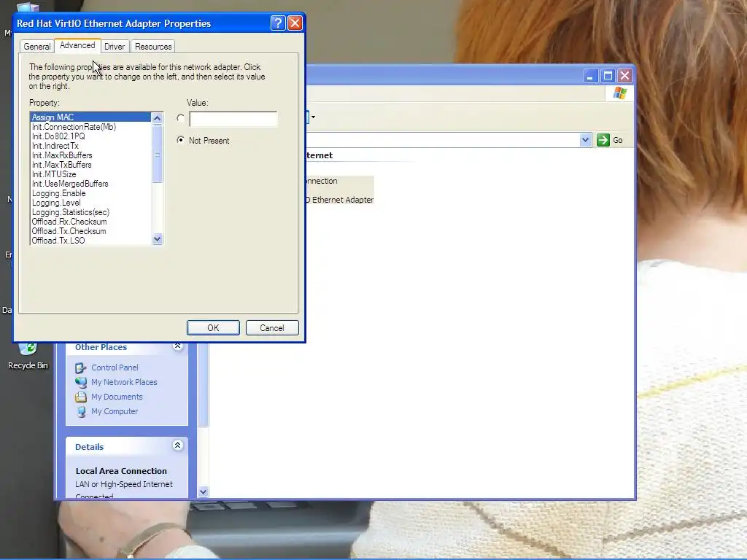
Task: Click the My Computer icon
Action: (81, 411)
